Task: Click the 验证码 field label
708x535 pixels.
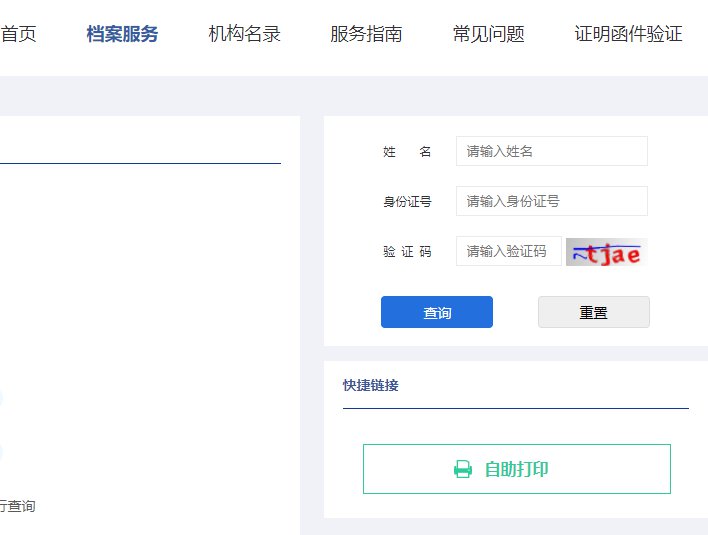Action: tap(406, 252)
